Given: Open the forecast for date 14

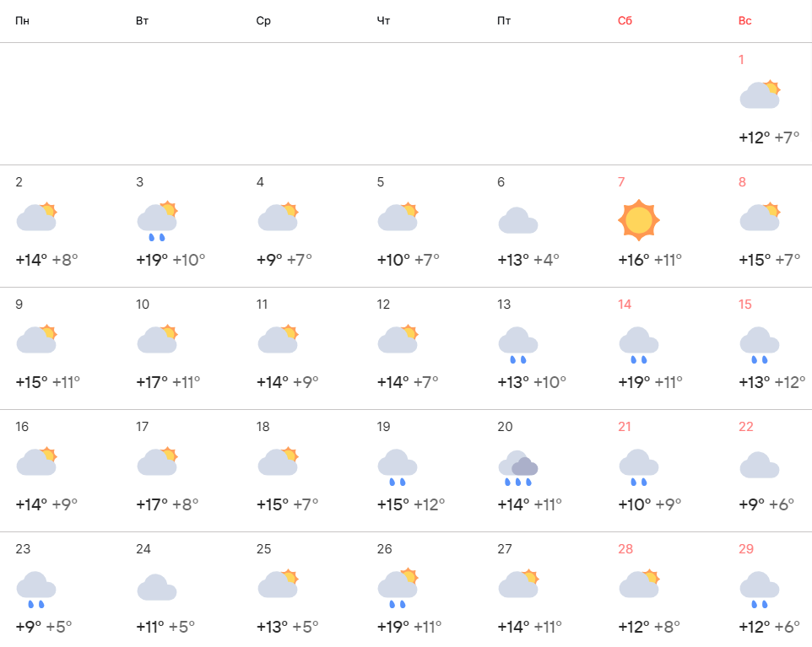Looking at the screenshot, I should pyautogui.click(x=625, y=305).
